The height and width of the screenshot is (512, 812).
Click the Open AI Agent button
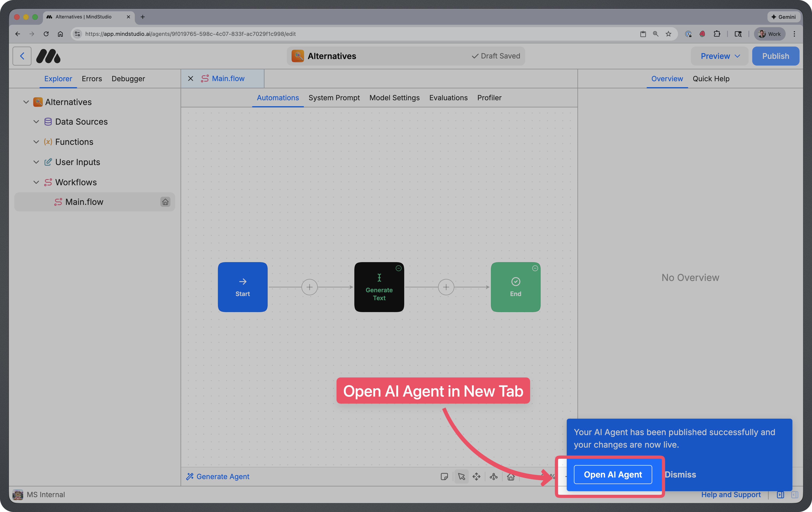pyautogui.click(x=613, y=474)
